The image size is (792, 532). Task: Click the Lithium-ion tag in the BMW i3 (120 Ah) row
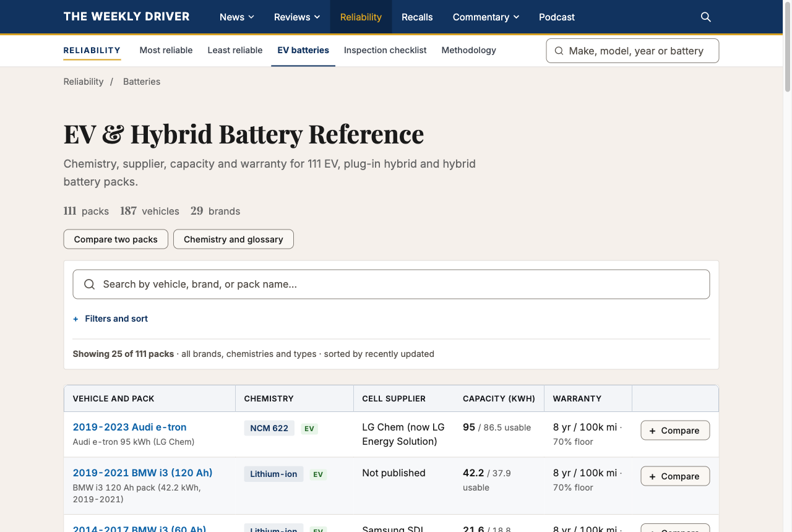pyautogui.click(x=273, y=474)
